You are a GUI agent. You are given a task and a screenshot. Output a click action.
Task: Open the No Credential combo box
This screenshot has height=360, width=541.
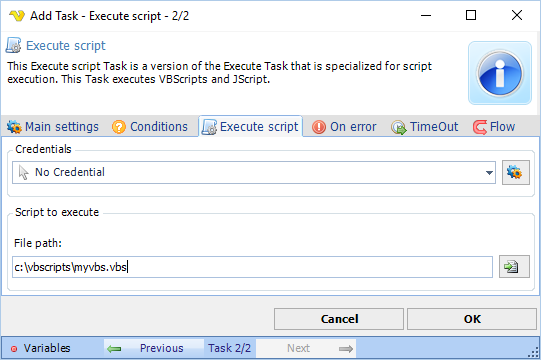coord(254,172)
